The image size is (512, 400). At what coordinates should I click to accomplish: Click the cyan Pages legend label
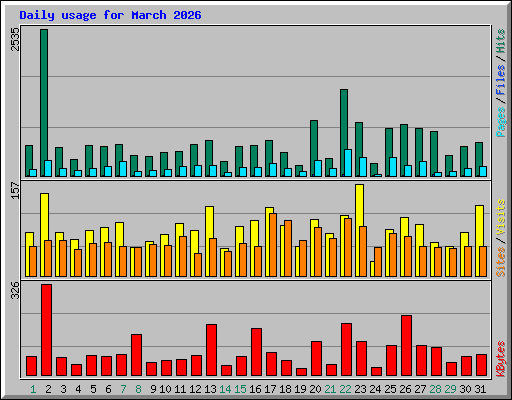pos(501,122)
